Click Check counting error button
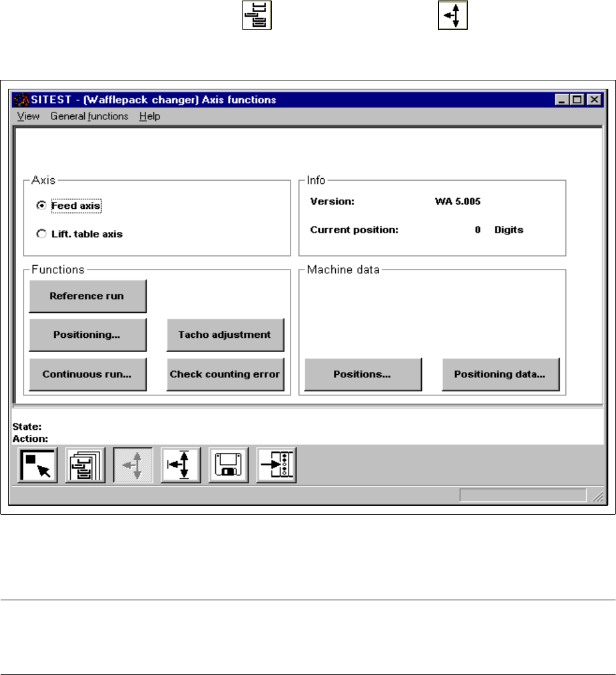Screen dimensions: 616x675 pos(225,374)
